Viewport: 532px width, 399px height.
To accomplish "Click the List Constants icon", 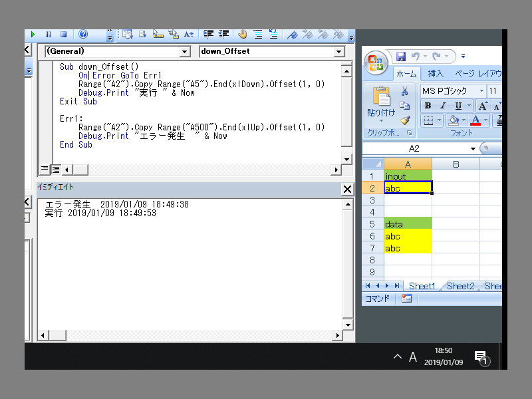I will (142, 35).
